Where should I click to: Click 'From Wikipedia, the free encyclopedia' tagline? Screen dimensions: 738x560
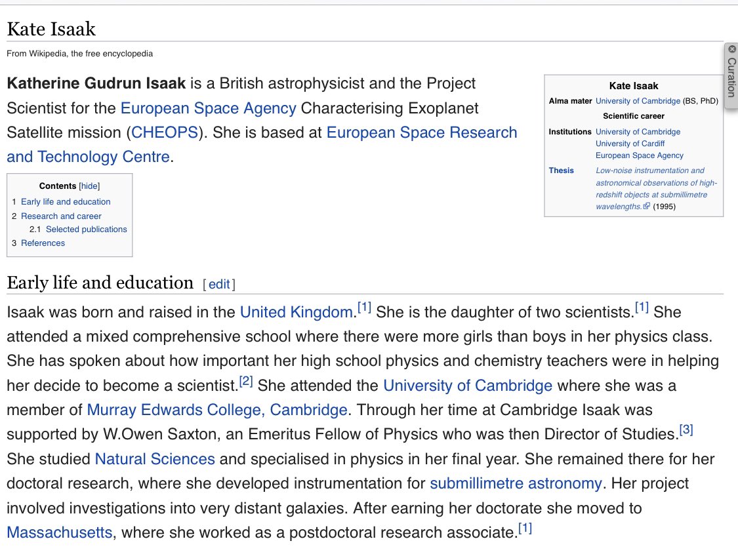click(79, 54)
